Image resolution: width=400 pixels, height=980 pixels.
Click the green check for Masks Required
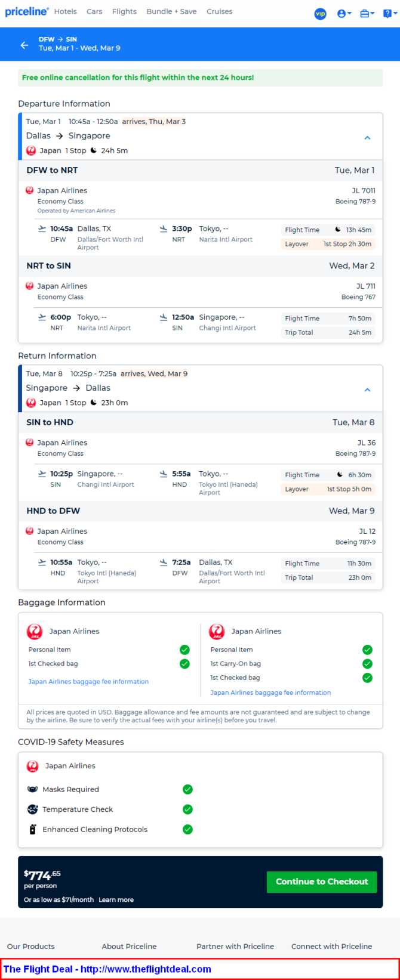tap(187, 789)
